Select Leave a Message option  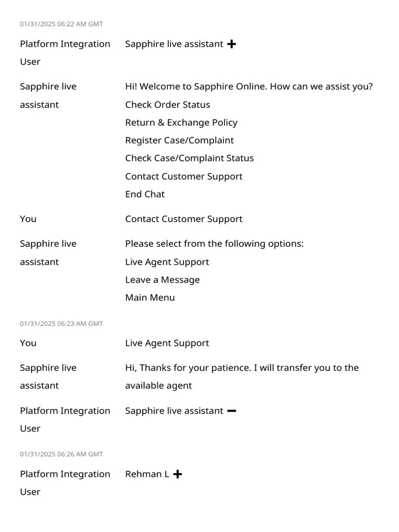(163, 280)
